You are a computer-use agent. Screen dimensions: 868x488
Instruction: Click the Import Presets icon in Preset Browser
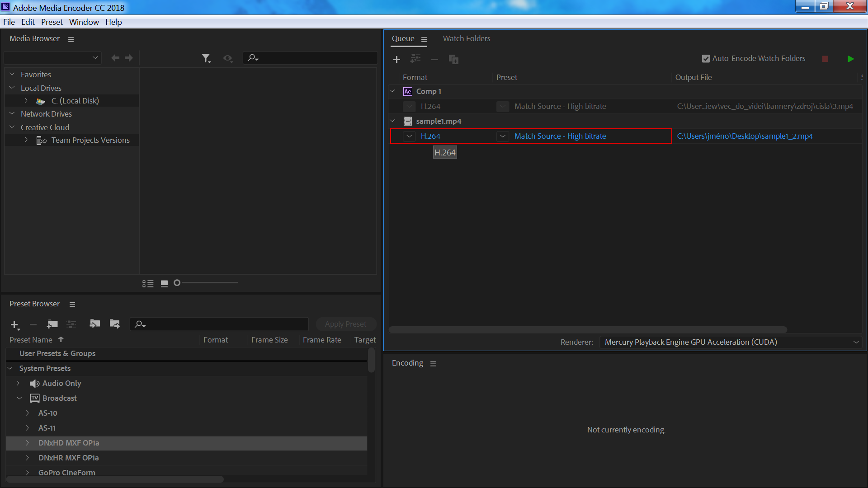94,324
